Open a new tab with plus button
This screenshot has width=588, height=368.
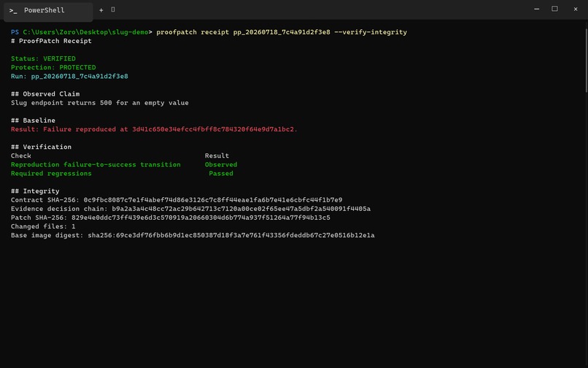coord(101,10)
